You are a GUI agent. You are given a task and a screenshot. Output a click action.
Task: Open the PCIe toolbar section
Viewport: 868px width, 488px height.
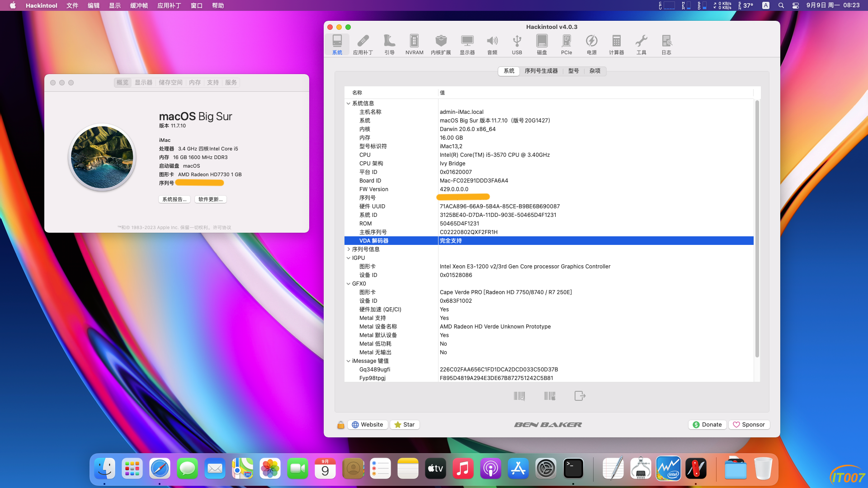coord(566,44)
